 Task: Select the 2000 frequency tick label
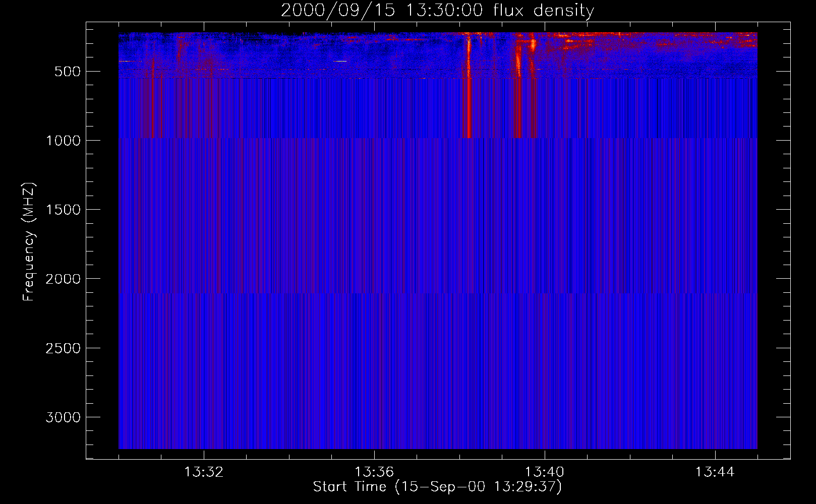click(63, 279)
